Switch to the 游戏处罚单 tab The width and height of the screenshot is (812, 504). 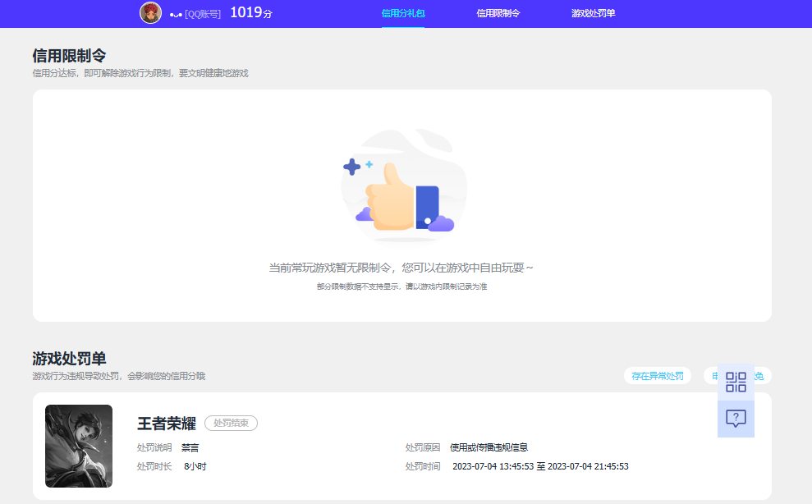(x=594, y=13)
